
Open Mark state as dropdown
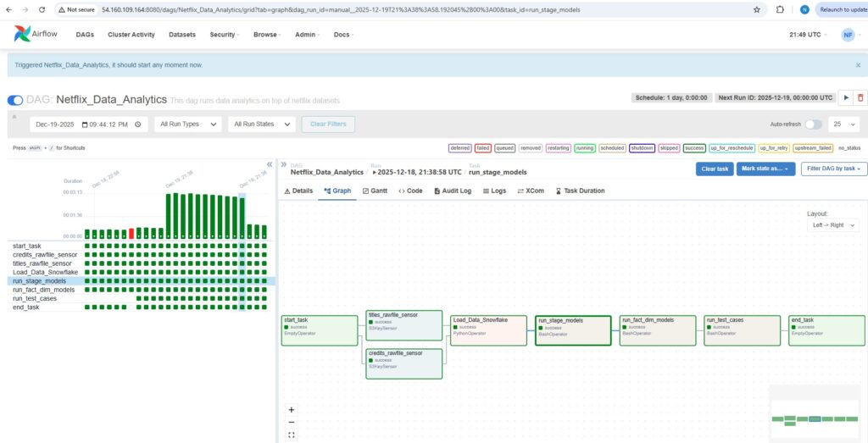coord(765,169)
